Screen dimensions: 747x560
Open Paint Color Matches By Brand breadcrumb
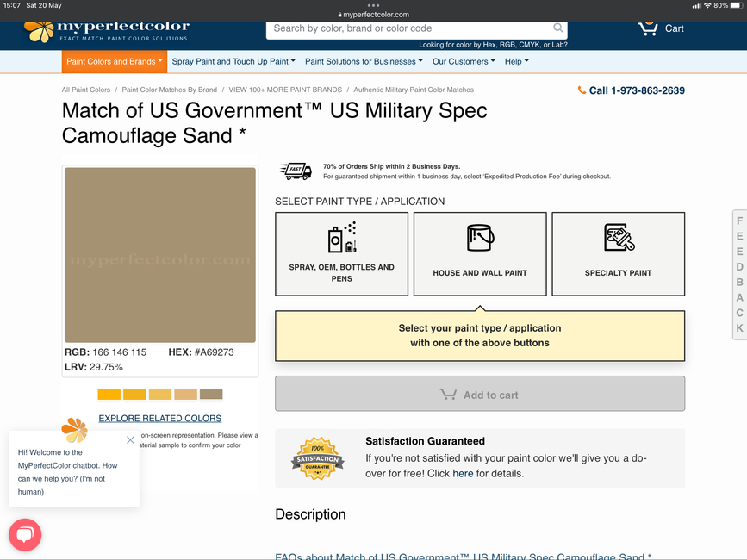[x=169, y=90]
